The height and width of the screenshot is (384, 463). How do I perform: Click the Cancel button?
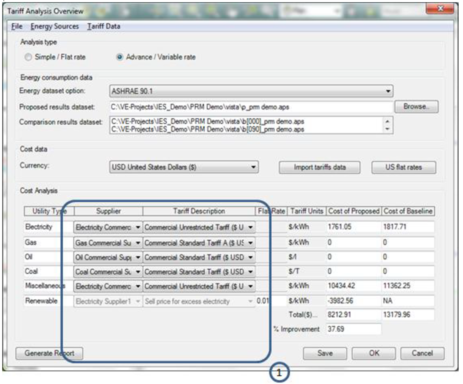pyautogui.click(x=422, y=353)
